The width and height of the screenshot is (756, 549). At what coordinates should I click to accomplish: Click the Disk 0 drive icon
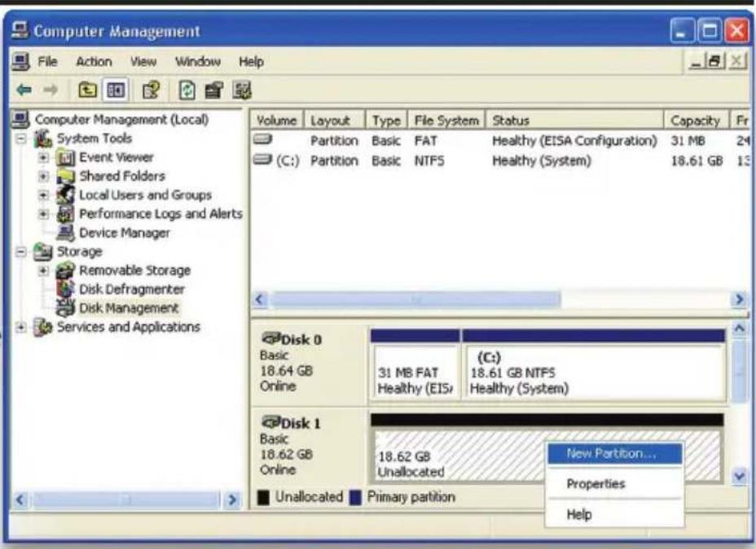(271, 338)
